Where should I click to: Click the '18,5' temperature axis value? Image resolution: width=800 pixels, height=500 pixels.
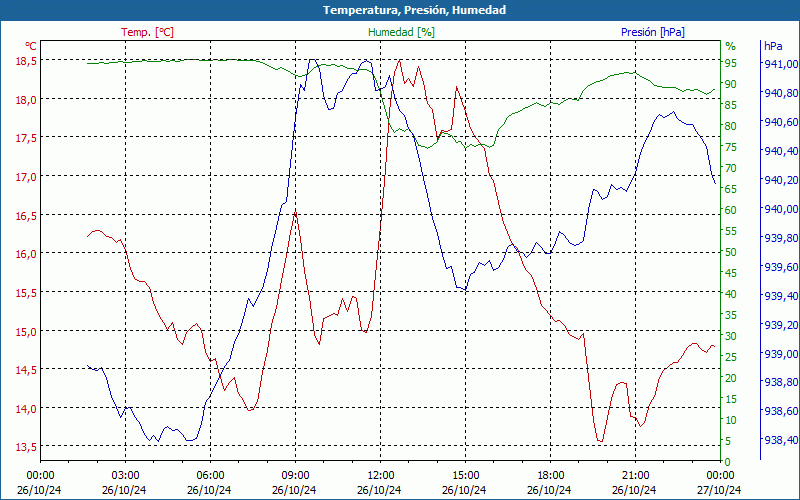26,61
